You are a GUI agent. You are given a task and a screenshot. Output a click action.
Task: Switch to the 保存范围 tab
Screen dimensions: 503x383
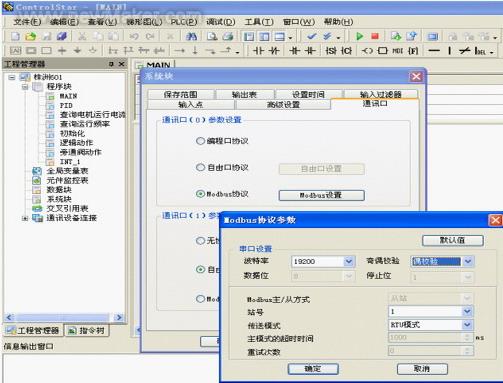[x=180, y=94]
